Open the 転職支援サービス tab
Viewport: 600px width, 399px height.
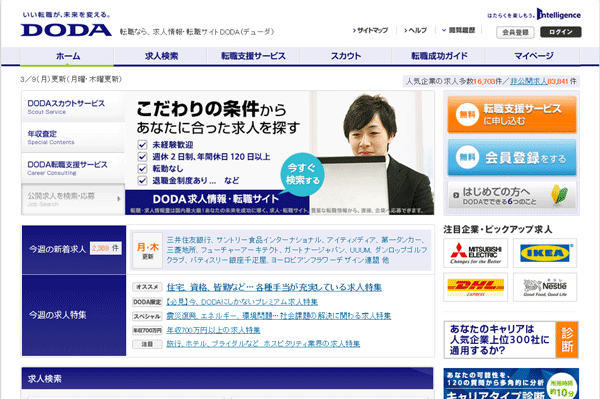(x=253, y=56)
